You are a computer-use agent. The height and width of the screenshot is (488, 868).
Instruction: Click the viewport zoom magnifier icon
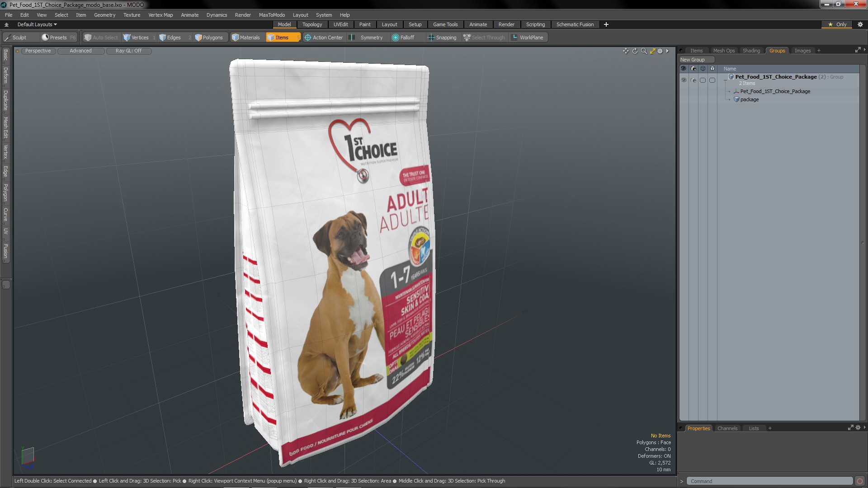click(x=644, y=51)
